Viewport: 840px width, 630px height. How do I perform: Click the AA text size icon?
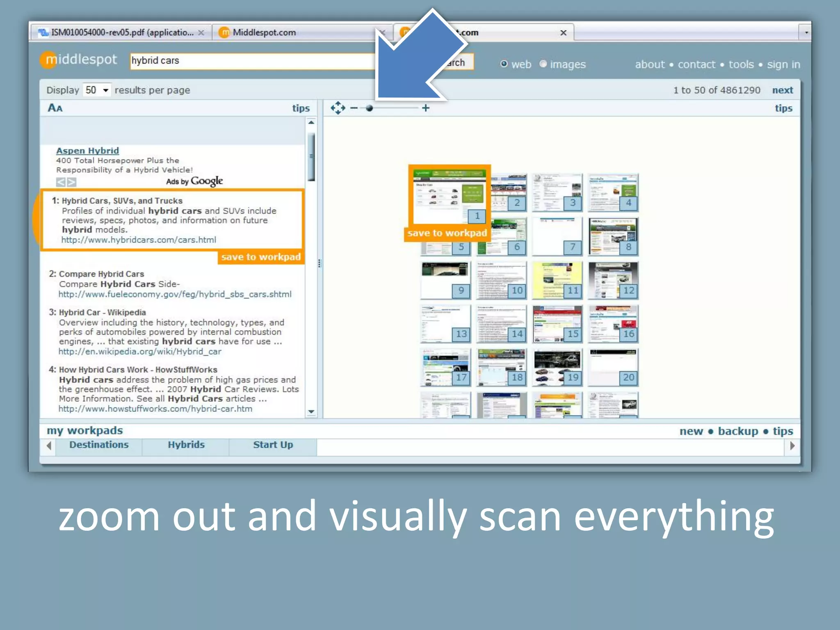(x=55, y=108)
